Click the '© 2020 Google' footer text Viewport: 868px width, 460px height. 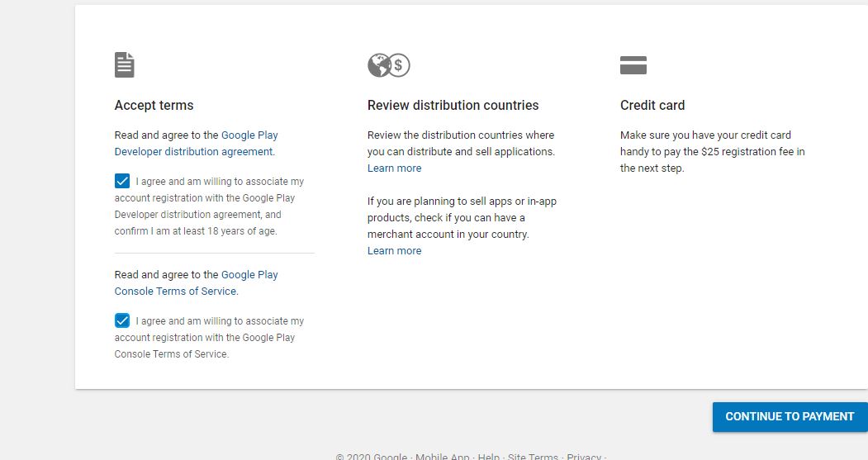pyautogui.click(x=372, y=457)
